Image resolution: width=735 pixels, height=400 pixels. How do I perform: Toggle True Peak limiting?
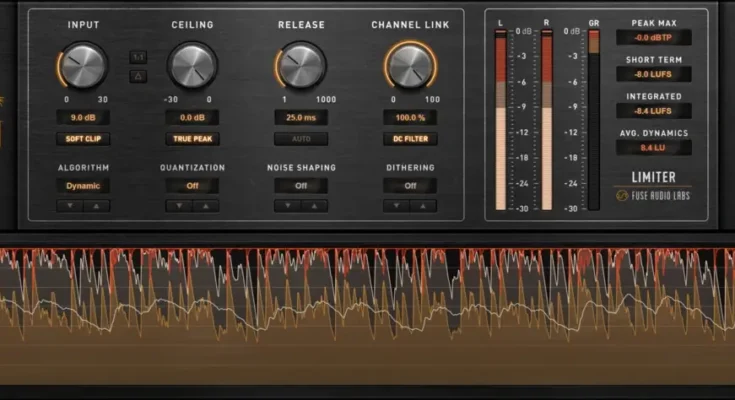click(x=192, y=139)
